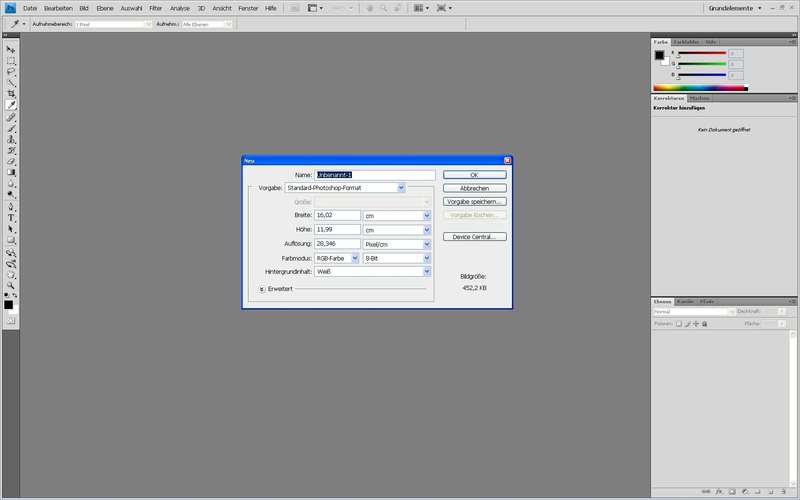Image resolution: width=800 pixels, height=500 pixels.
Task: Select the Eyedropper tool in toolbox
Action: click(x=11, y=105)
